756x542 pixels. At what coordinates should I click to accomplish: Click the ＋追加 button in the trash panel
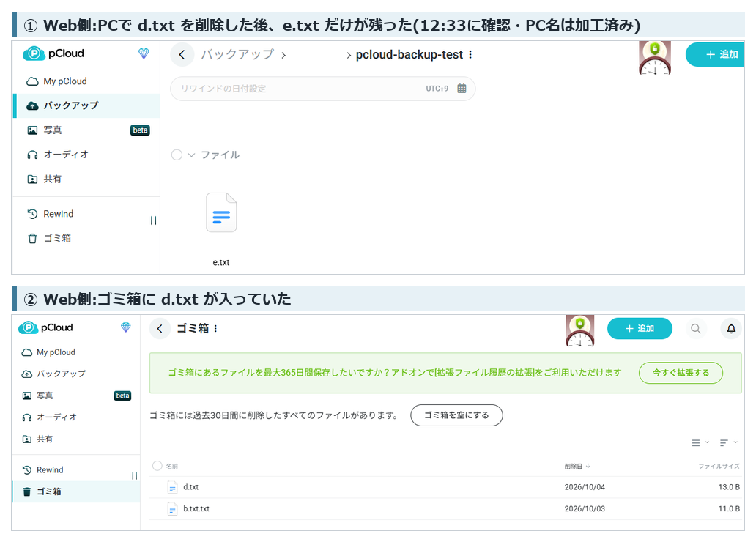point(640,328)
